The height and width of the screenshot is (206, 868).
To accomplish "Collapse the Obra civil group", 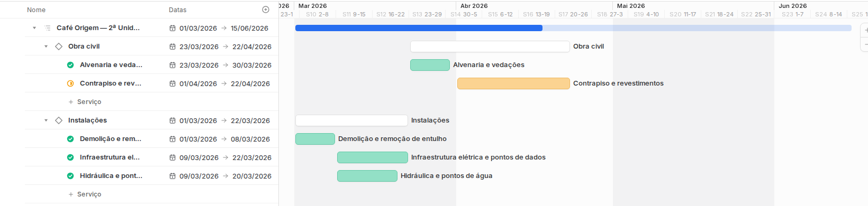I will pyautogui.click(x=46, y=46).
